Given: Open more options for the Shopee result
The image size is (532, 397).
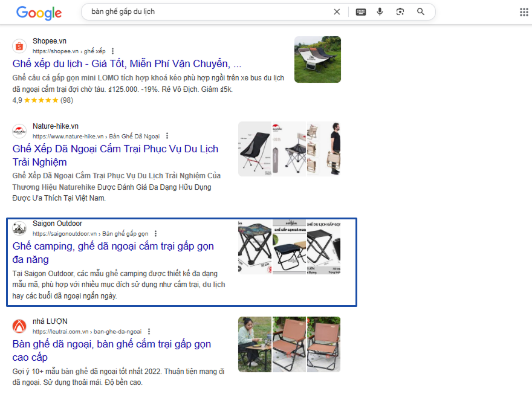Looking at the screenshot, I should coord(112,51).
